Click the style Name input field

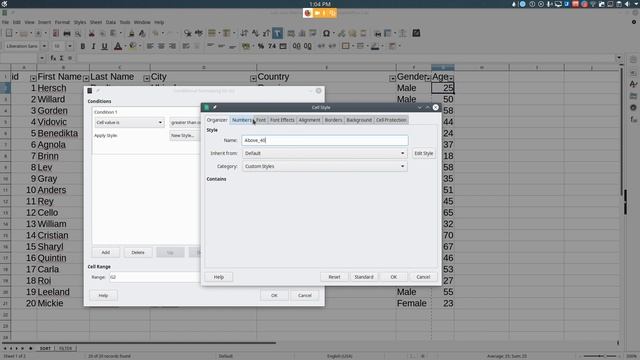tap(325, 140)
